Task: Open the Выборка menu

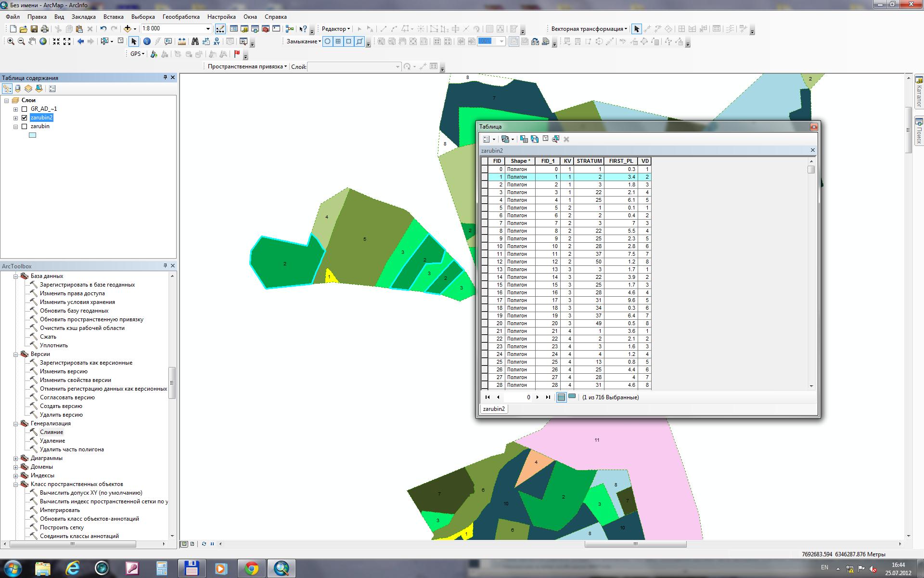Action: coord(143,17)
